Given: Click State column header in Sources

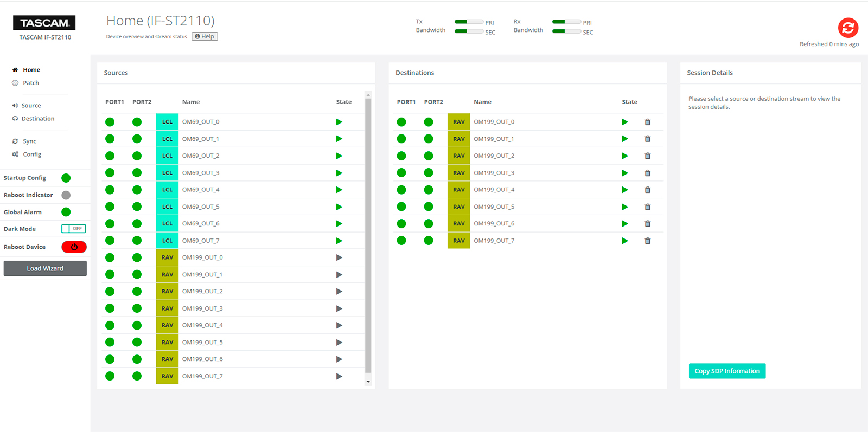Looking at the screenshot, I should 344,102.
